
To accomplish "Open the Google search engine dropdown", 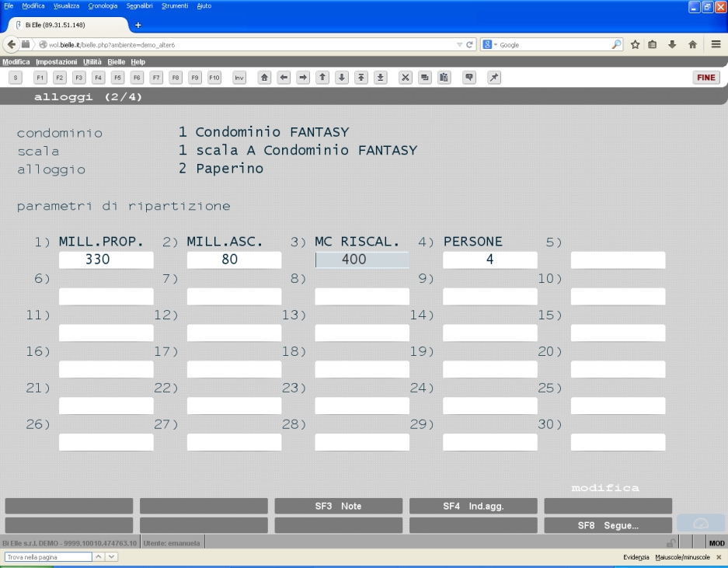I will tap(489, 44).
